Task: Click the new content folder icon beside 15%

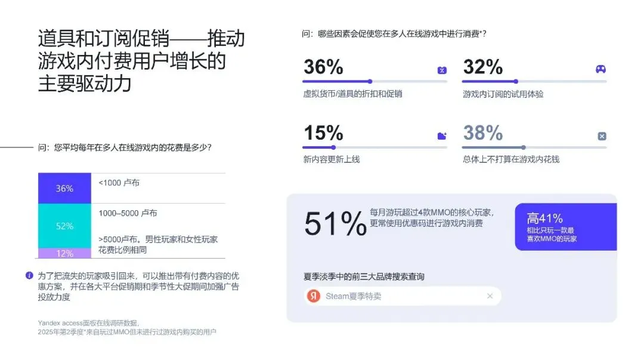Action: click(x=442, y=136)
